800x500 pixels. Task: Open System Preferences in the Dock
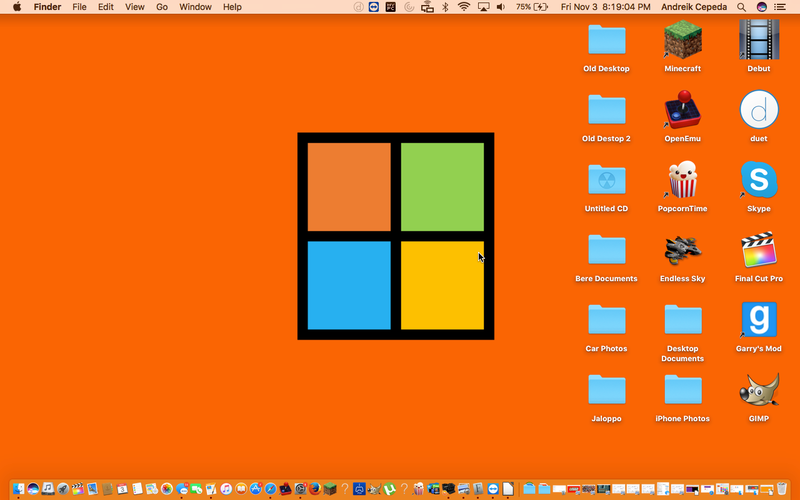click(x=301, y=489)
